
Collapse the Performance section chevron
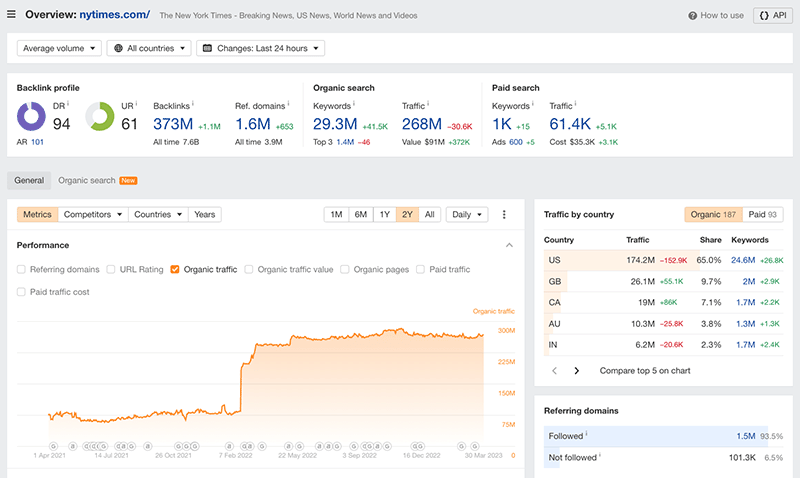coord(509,245)
